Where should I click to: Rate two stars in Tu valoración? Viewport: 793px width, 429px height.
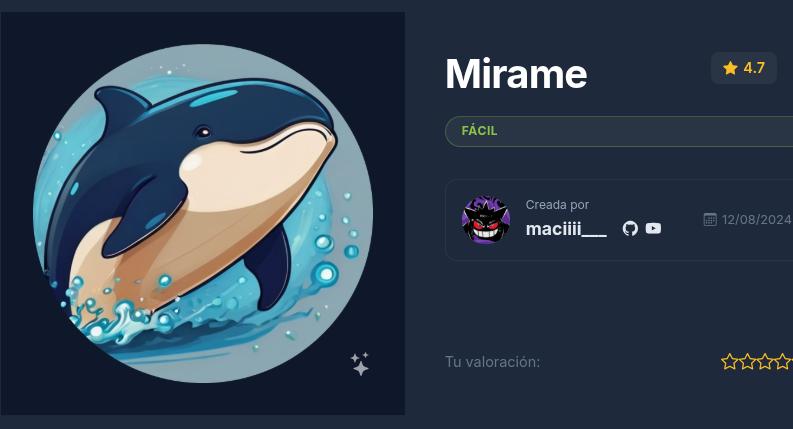(x=747, y=362)
